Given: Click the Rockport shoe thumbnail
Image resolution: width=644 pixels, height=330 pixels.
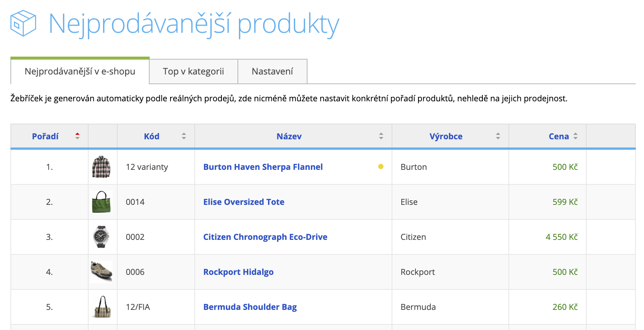Looking at the screenshot, I should [101, 272].
